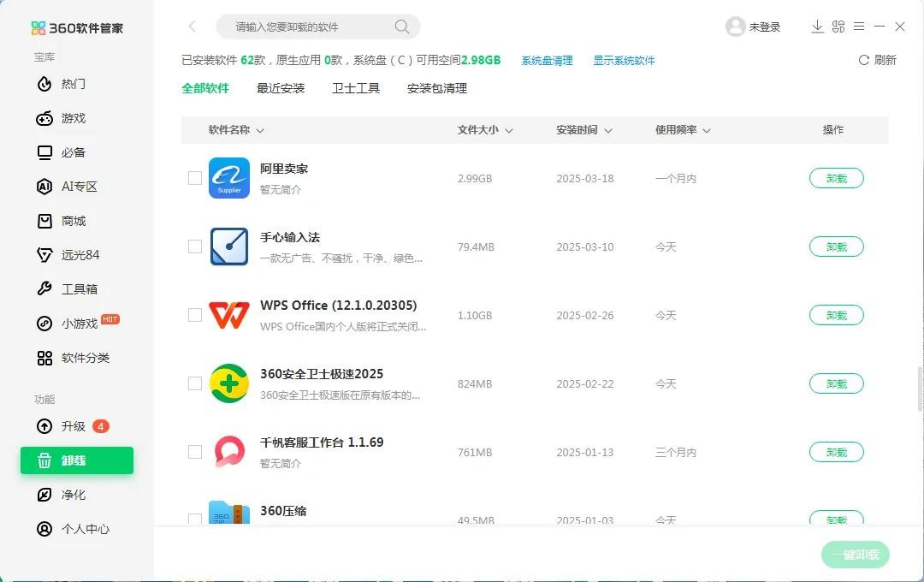Screen dimensions: 924x582
Task: Uninstall WPS Office with 卸载 button
Action: 836,315
